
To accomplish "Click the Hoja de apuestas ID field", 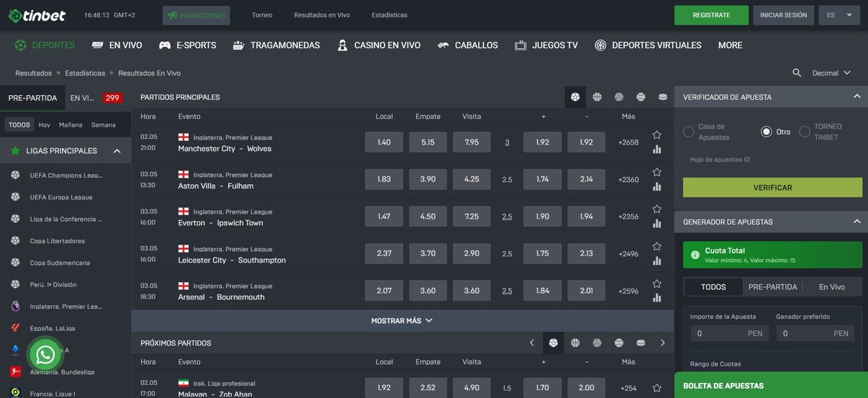I will coord(772,160).
